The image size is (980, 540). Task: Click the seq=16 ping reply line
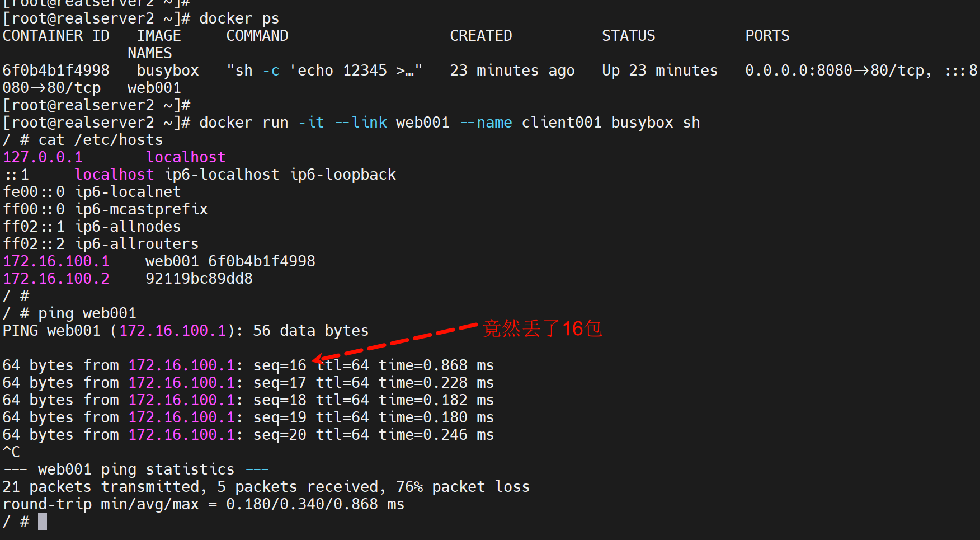tap(248, 365)
